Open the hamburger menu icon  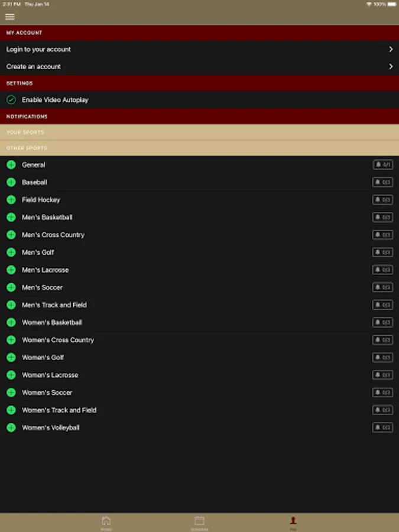tap(10, 17)
